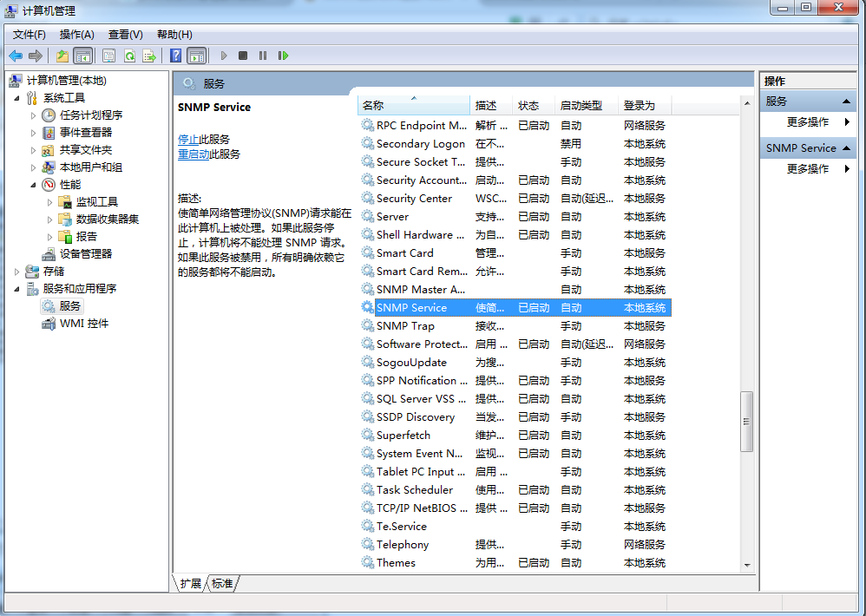Image resolution: width=866 pixels, height=616 pixels.
Task: Select 事件查看器 in the tree
Action: click(x=86, y=133)
